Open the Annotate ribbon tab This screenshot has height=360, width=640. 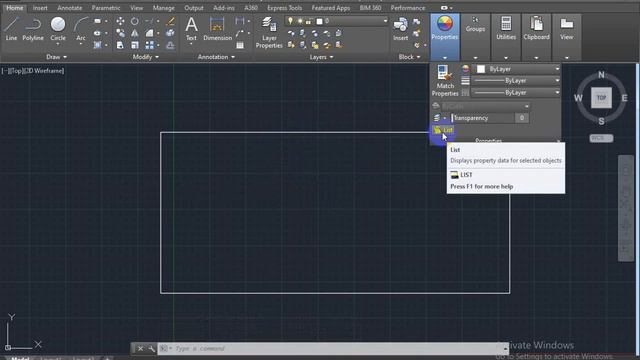click(69, 8)
